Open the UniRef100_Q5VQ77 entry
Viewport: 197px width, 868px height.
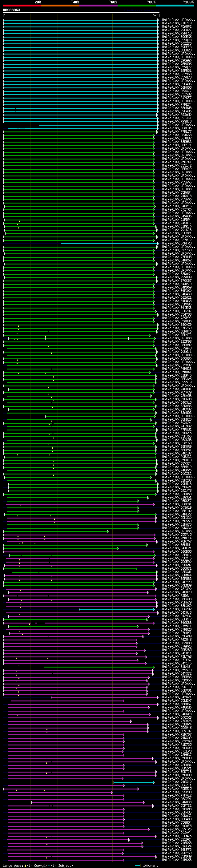[177, 67]
